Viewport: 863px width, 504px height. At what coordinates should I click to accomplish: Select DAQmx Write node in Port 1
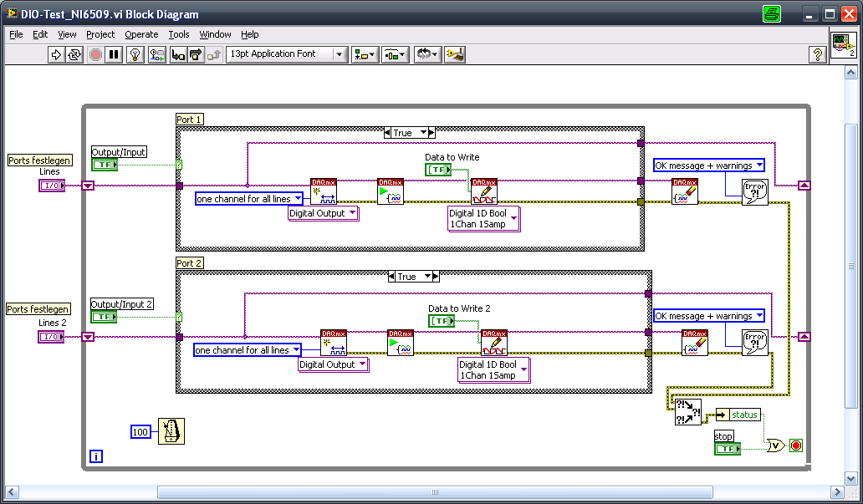484,191
